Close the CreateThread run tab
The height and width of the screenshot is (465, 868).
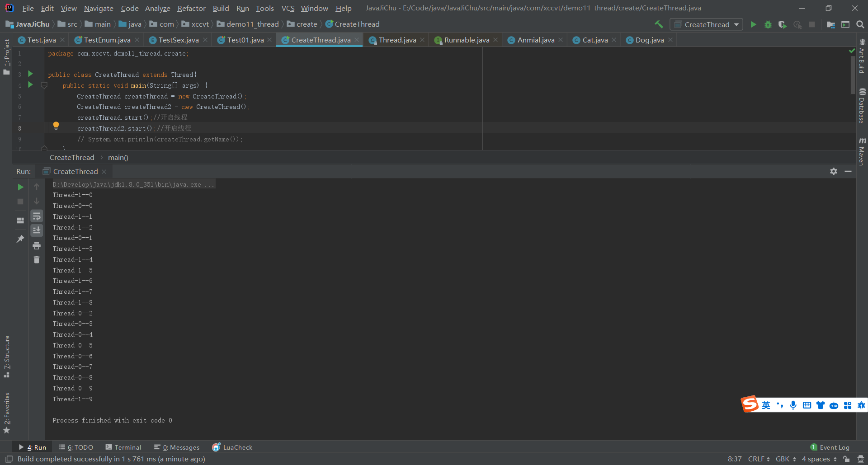click(104, 172)
